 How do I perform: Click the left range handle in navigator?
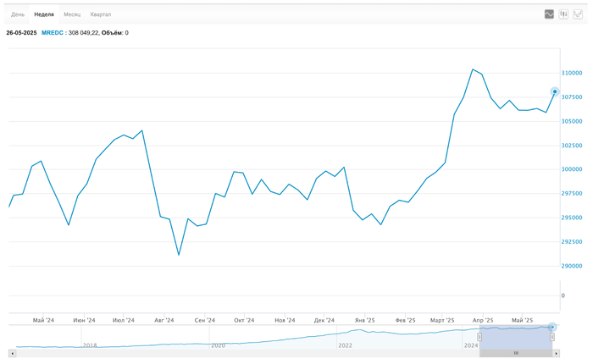(479, 337)
